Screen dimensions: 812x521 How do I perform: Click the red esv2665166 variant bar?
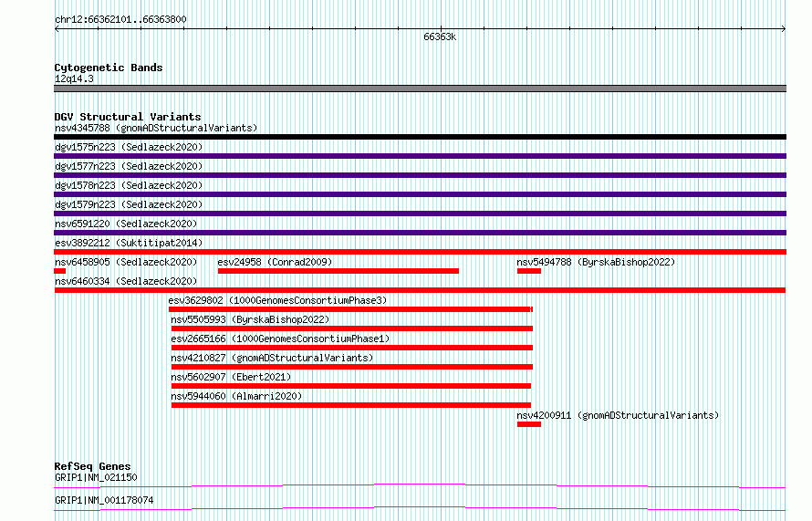click(x=352, y=348)
